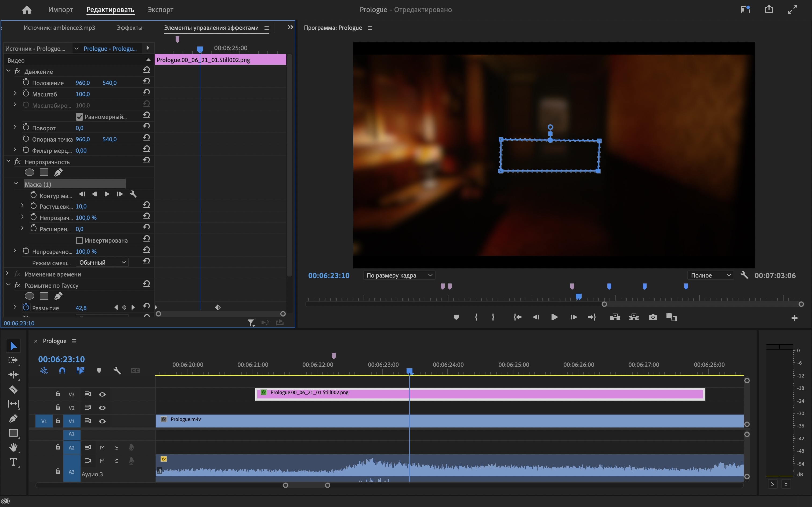Open Режим смешения Обычный dropdown
The height and width of the screenshot is (507, 812).
[x=102, y=262]
